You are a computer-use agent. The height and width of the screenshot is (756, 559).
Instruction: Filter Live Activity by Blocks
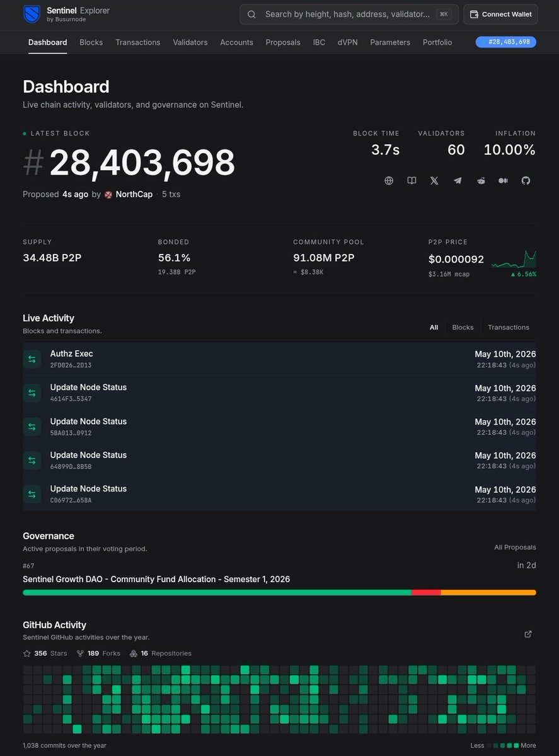click(463, 327)
